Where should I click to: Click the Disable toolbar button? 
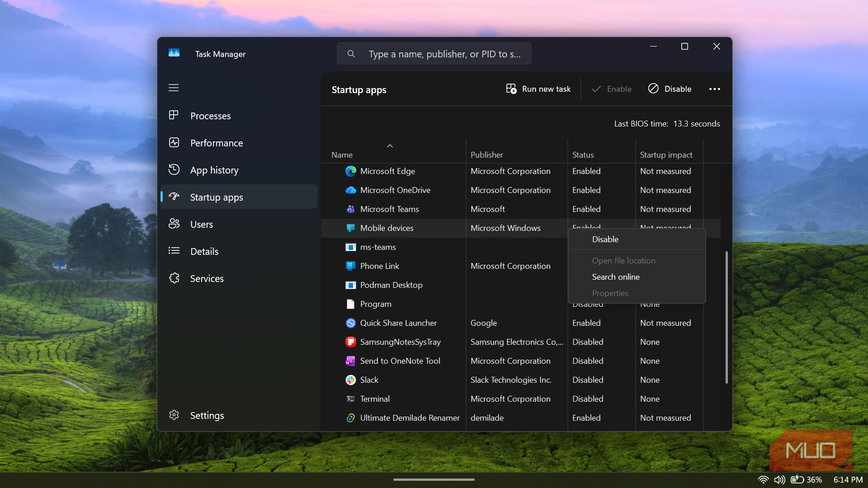[x=670, y=89]
